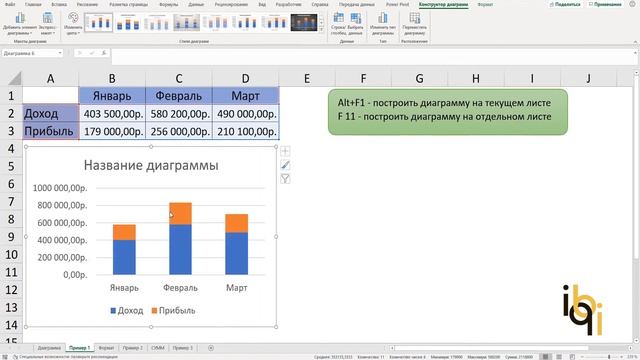Expand the formula bar
The image size is (640, 360).
635,53
